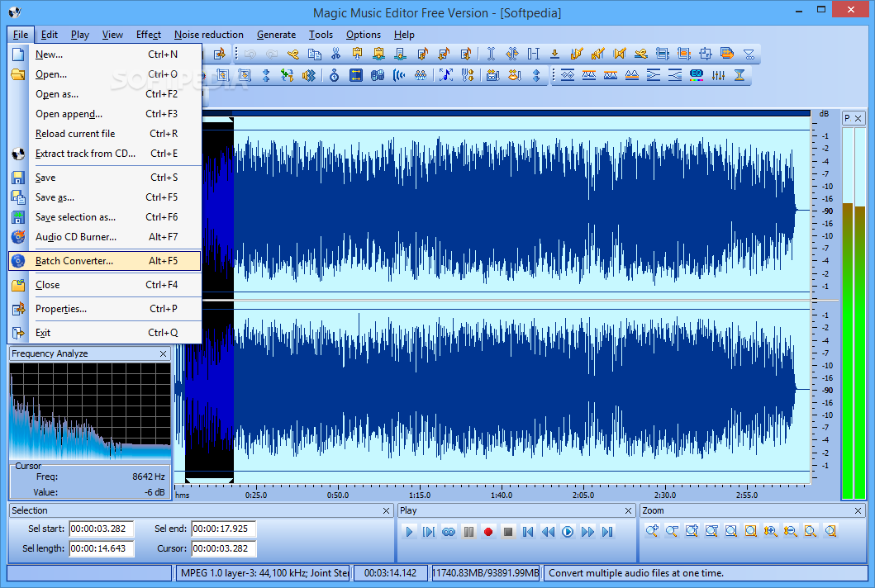Image resolution: width=875 pixels, height=588 pixels.
Task: Open Audio CD Burner... from File menu
Action: [105, 236]
